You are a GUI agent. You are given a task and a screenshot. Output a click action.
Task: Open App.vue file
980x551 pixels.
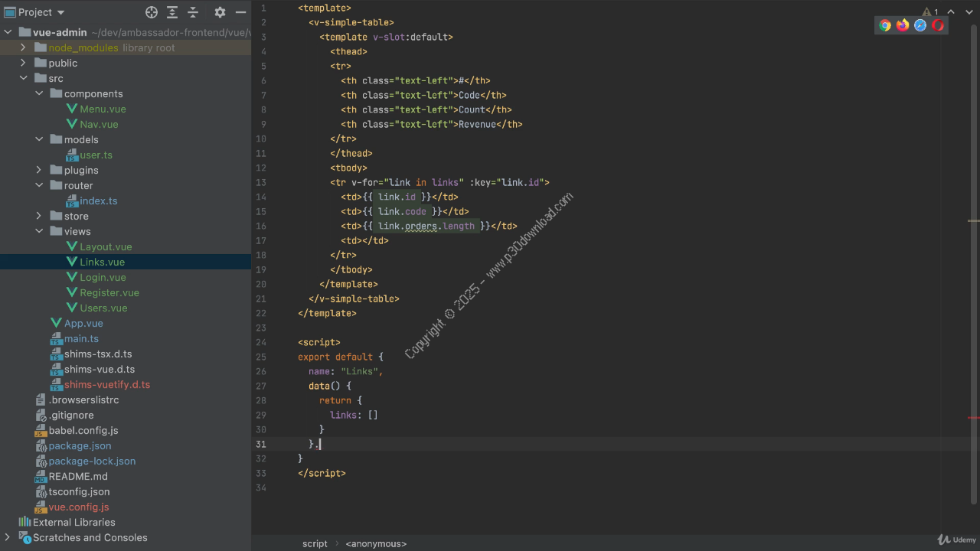[x=83, y=323]
